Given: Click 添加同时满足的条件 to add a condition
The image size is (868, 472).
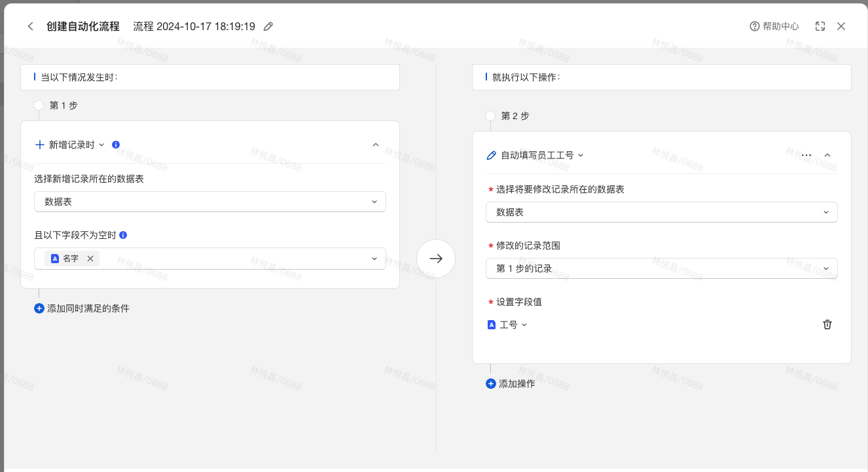Looking at the screenshot, I should (x=82, y=308).
